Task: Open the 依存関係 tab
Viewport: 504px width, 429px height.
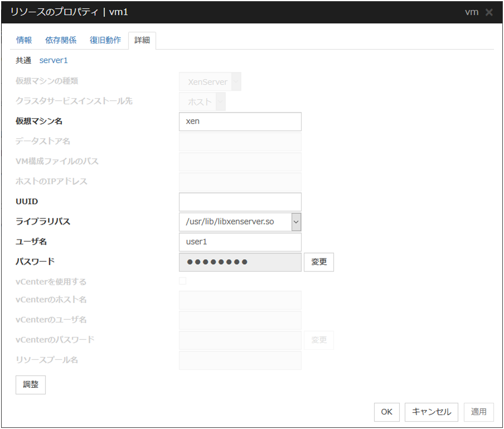Action: (61, 40)
